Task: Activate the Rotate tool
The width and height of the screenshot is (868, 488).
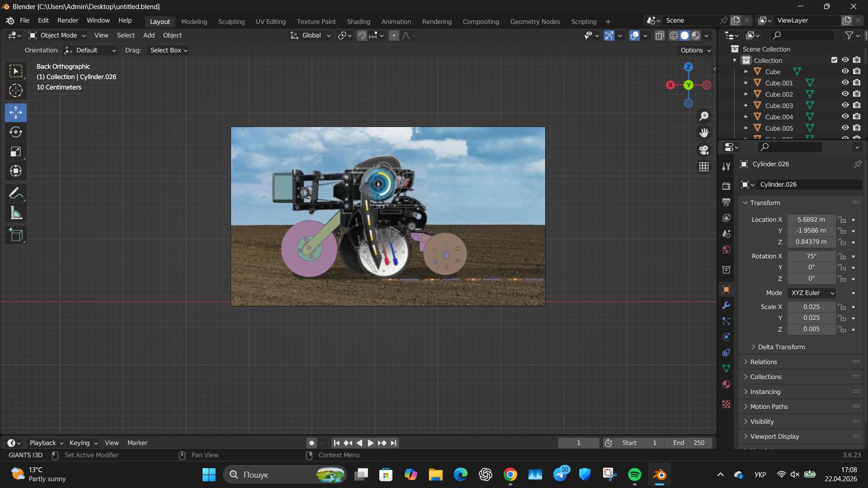Action: (15, 132)
